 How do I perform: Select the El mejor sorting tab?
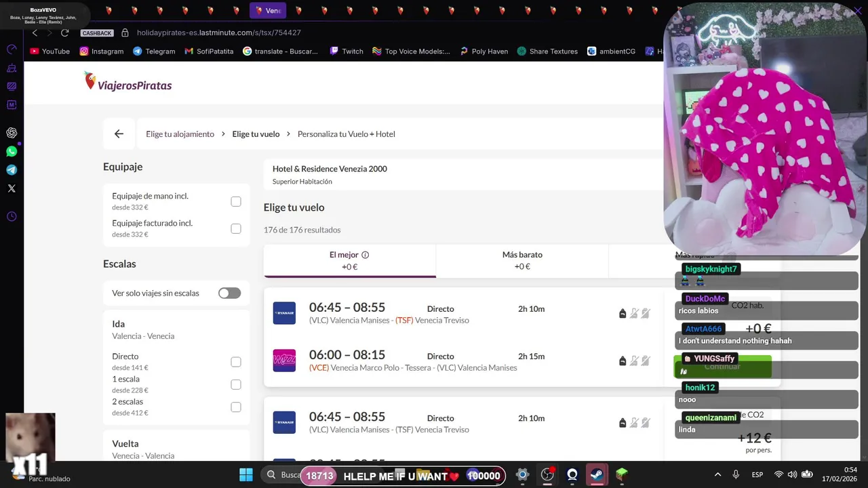(x=350, y=260)
